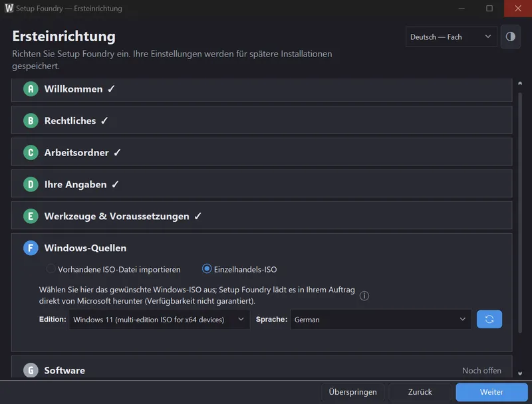Click the Sprache: label
This screenshot has height=404, width=532.
tap(271, 319)
